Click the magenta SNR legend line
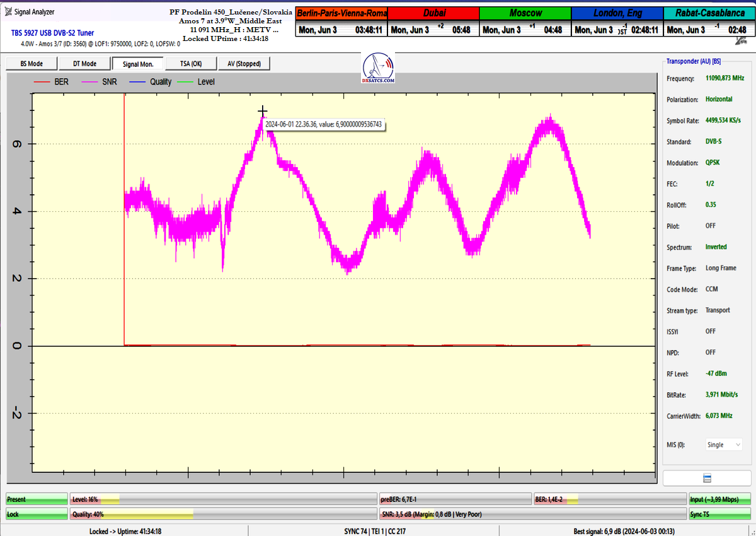 click(x=90, y=82)
